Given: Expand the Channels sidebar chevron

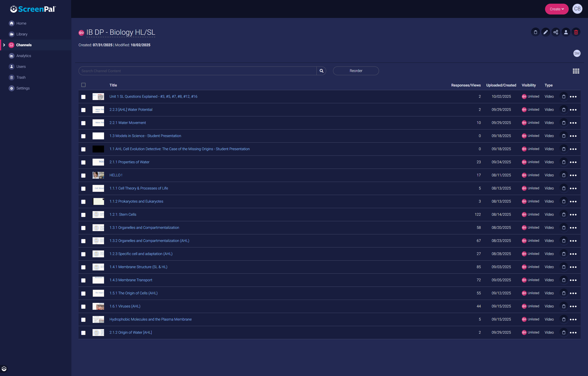Looking at the screenshot, I should pyautogui.click(x=4, y=45).
